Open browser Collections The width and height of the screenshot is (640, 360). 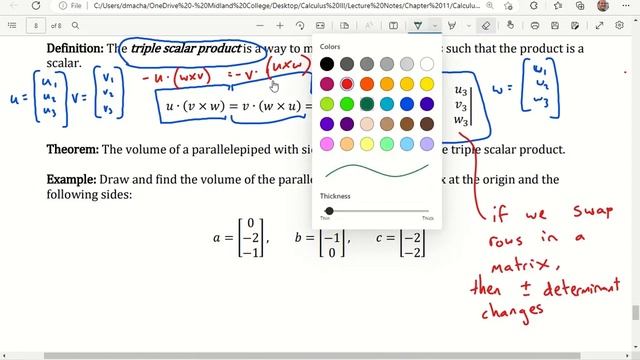(580, 6)
